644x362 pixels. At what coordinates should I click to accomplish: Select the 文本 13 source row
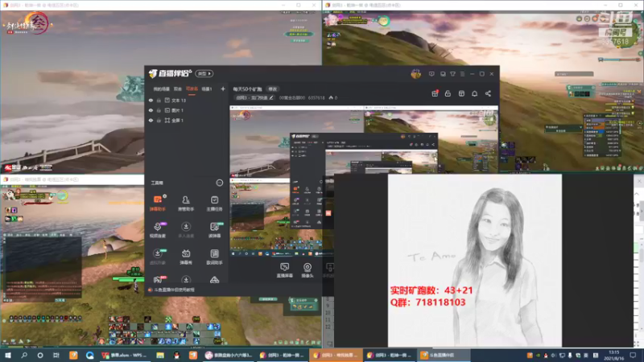point(187,100)
